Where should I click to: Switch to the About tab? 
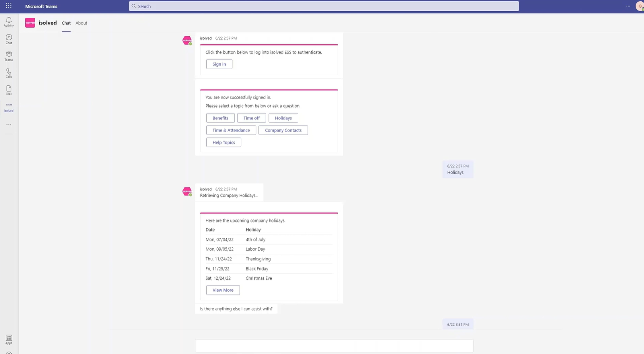(81, 23)
